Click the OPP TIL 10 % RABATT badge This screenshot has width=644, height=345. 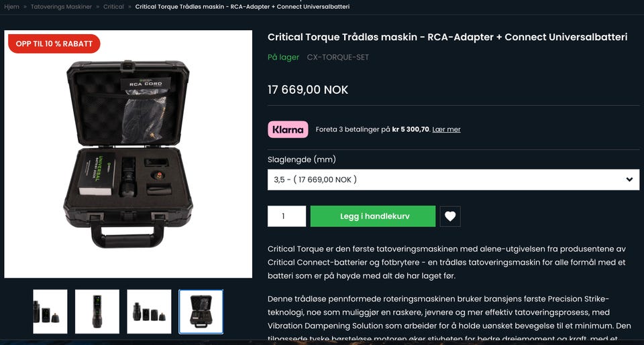tap(54, 44)
